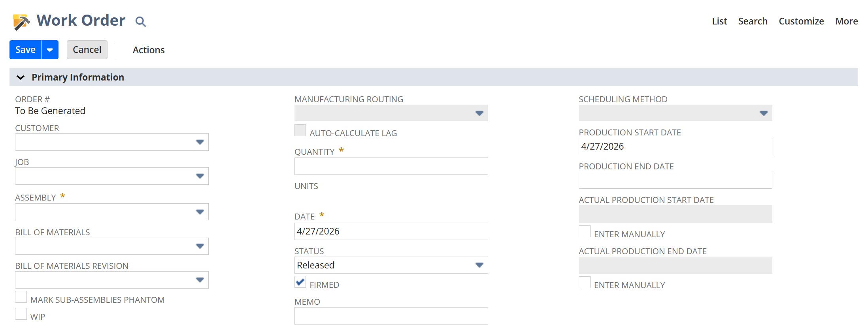Click the Save button

point(25,49)
